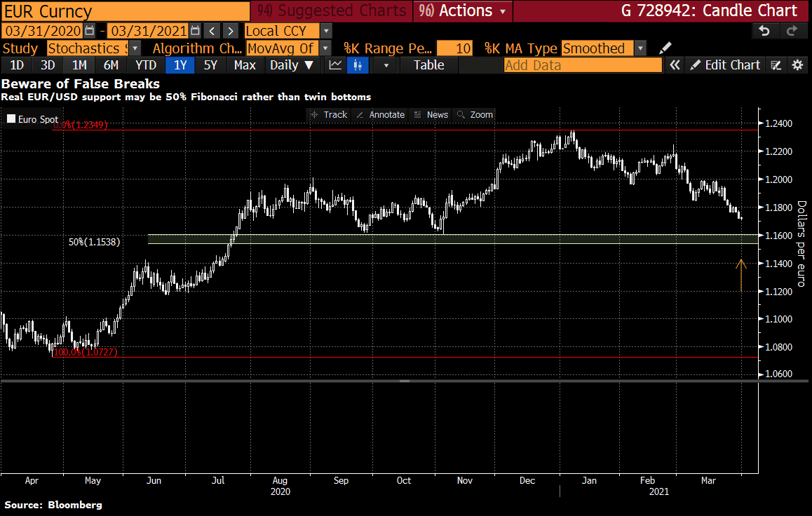Select the 1D time range tab
This screenshot has height=516, width=812.
(17, 65)
